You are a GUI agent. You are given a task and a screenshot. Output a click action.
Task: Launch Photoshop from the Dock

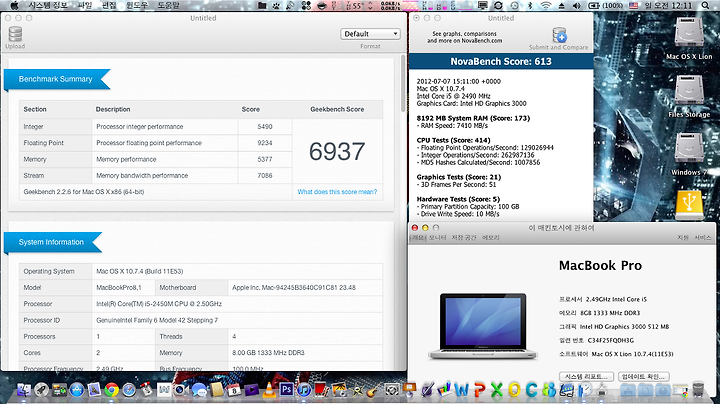click(287, 390)
